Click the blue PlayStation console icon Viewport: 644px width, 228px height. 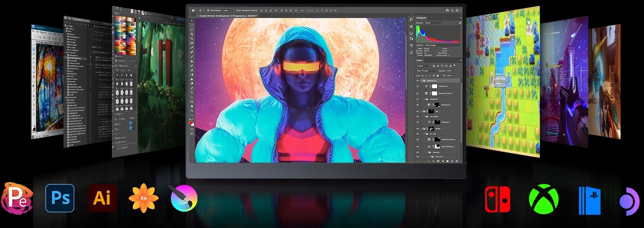coord(589,200)
